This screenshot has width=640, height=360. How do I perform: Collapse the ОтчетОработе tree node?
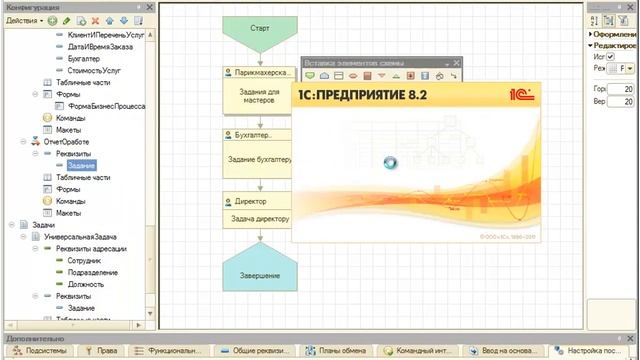click(x=23, y=142)
